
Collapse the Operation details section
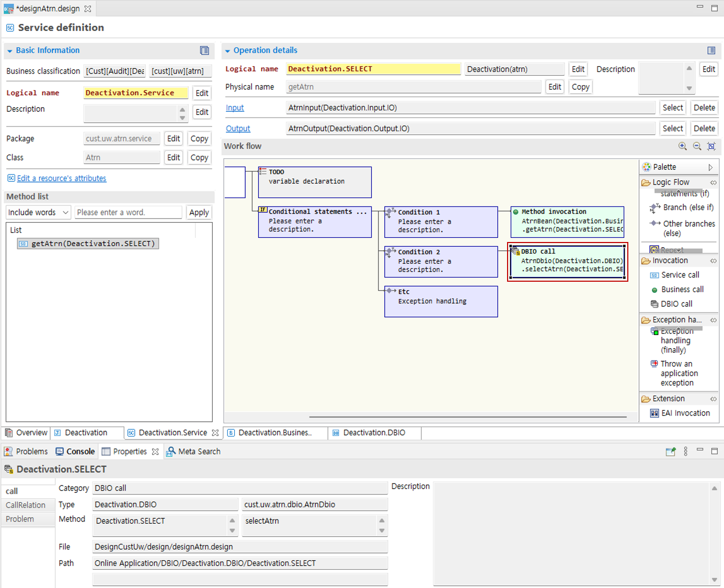pos(227,51)
